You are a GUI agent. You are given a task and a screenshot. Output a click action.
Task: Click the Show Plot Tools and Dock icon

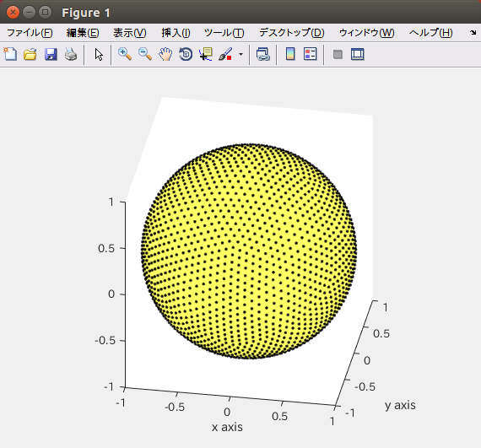358,54
